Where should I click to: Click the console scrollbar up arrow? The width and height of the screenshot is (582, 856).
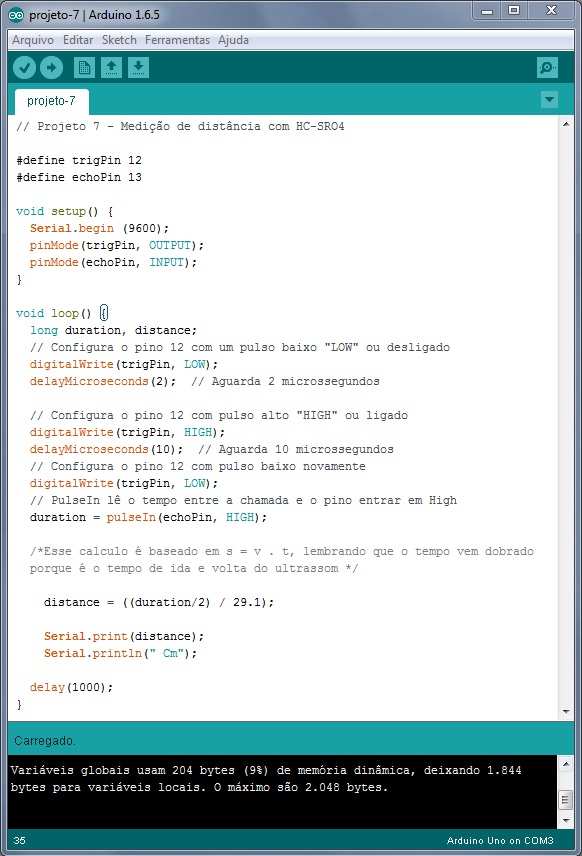click(x=566, y=764)
